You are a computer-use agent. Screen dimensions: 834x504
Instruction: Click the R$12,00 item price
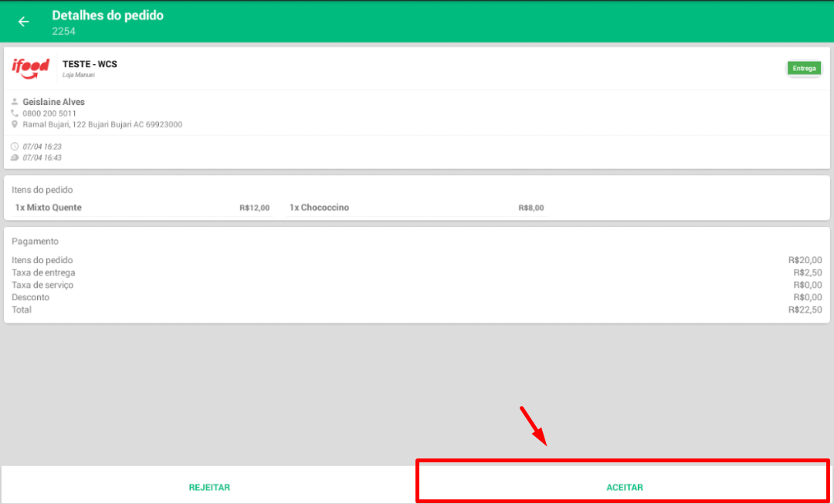[x=254, y=208]
